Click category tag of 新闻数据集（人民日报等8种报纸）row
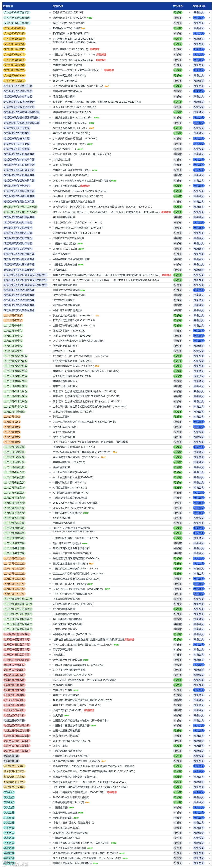This screenshot has width=214, height=868. (x=14, y=33)
